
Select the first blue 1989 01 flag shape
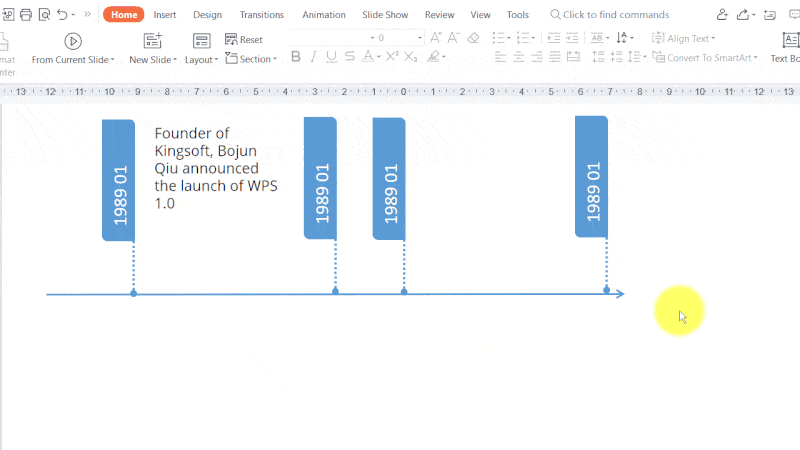click(118, 180)
